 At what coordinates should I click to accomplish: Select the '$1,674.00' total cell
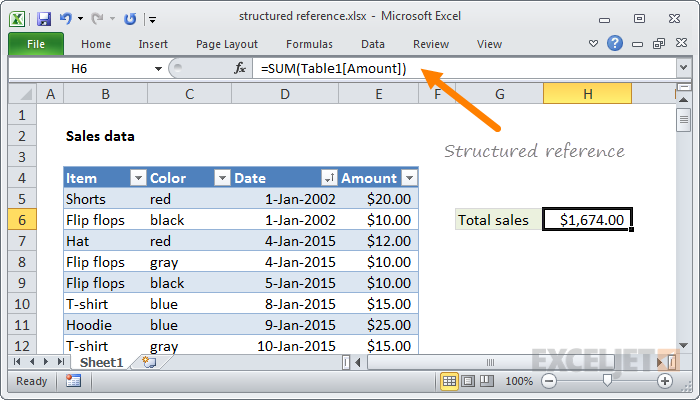pyautogui.click(x=588, y=220)
